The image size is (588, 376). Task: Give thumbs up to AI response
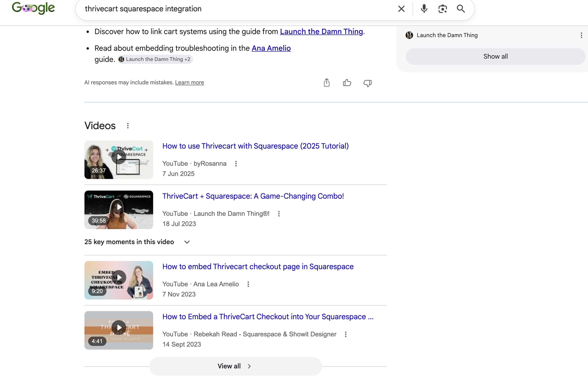pyautogui.click(x=347, y=83)
